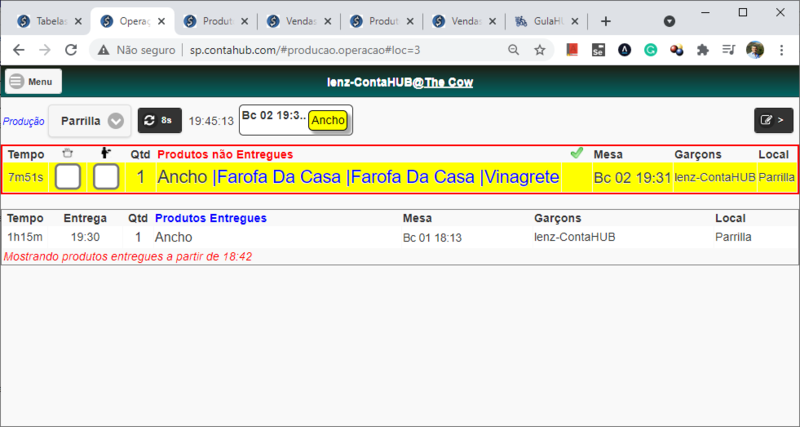Open the Chrome three-dot menu
The height and width of the screenshot is (427, 800).
pyautogui.click(x=782, y=50)
